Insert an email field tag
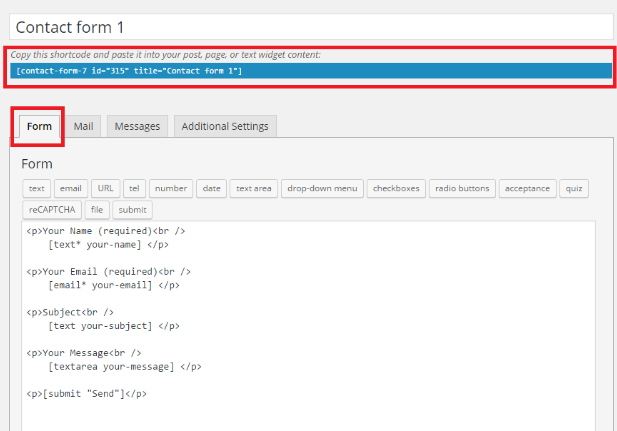The width and height of the screenshot is (617, 431). click(71, 189)
